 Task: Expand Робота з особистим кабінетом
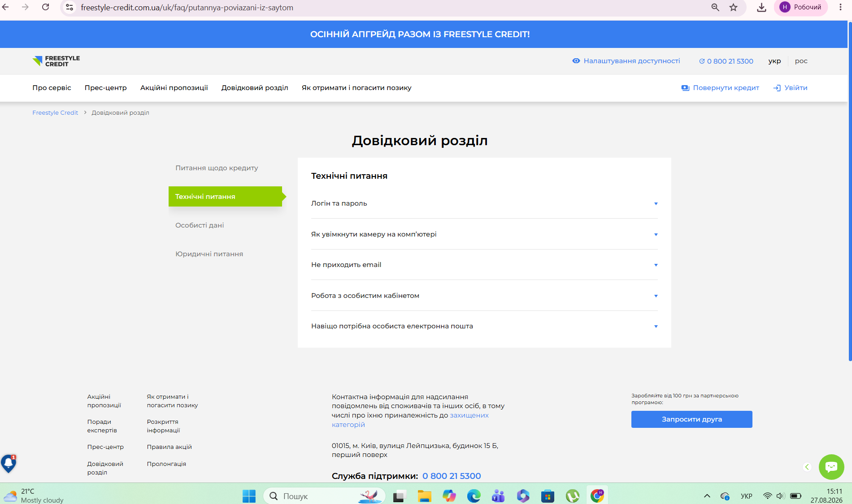tap(484, 296)
